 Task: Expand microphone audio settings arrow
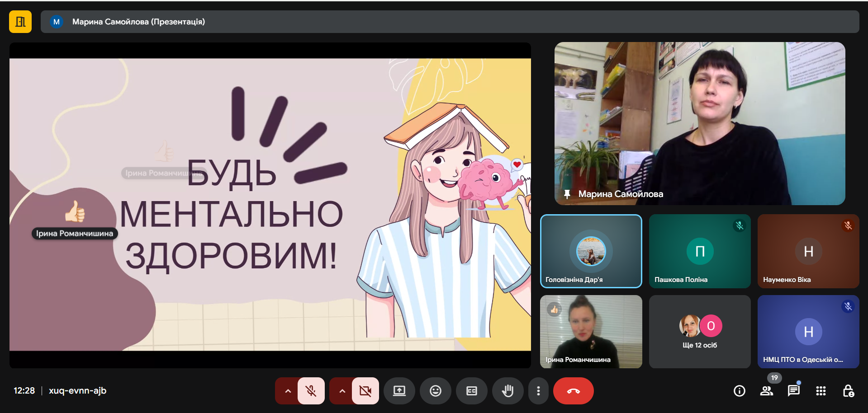click(x=288, y=391)
